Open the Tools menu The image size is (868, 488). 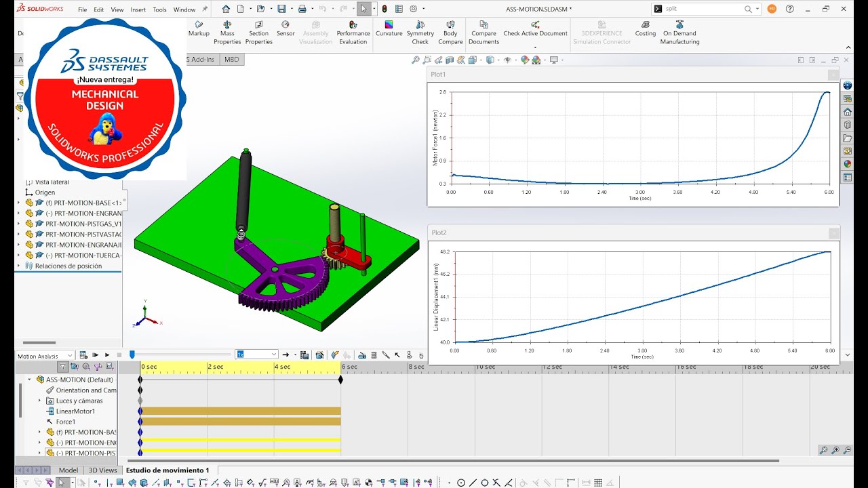coord(159,9)
